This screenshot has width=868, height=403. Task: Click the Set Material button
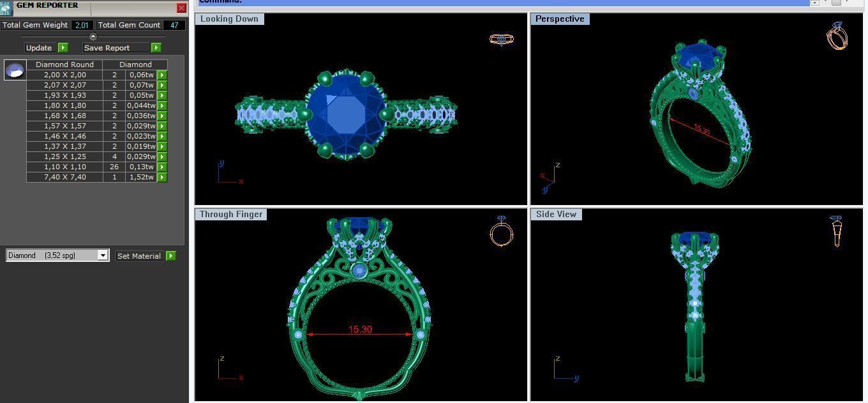(x=138, y=256)
